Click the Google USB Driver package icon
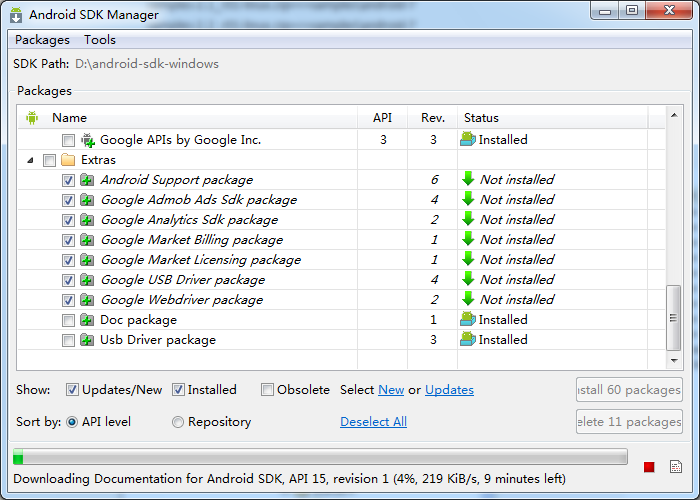700x500 pixels. point(87,280)
